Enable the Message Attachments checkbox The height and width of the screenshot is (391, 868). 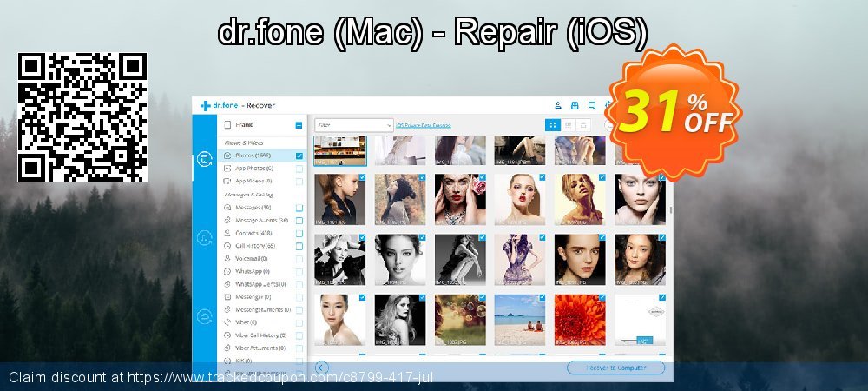coord(299,221)
